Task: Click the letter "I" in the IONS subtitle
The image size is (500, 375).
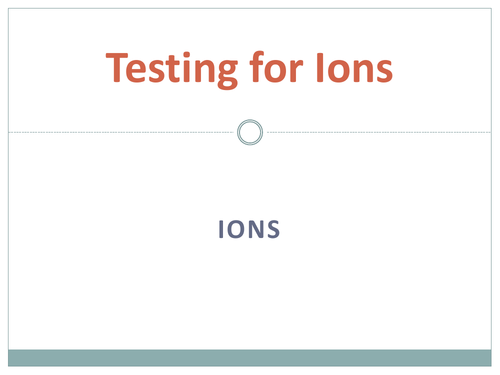Action: [221, 229]
